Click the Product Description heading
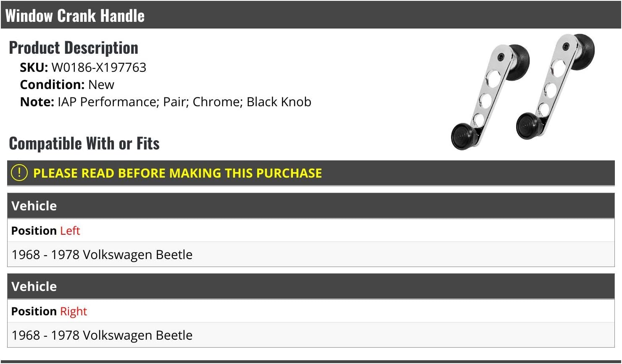 click(74, 47)
